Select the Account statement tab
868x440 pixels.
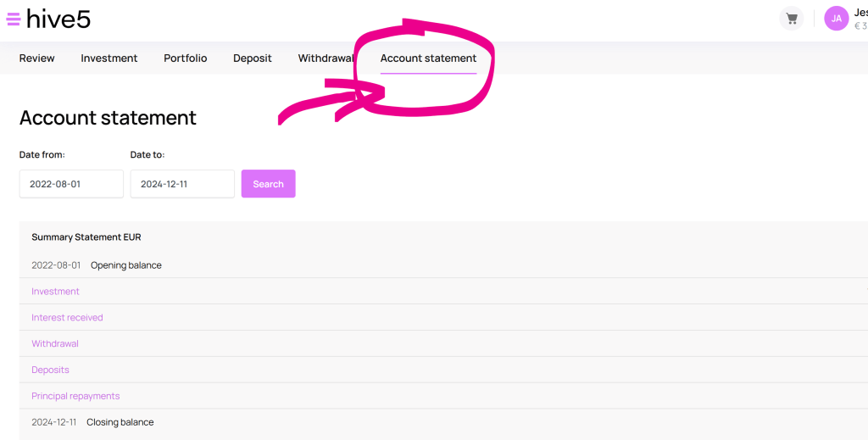(x=428, y=58)
